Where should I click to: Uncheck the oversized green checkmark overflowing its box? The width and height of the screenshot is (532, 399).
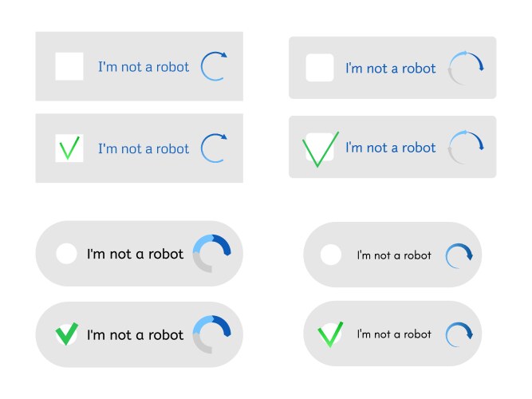coord(320,148)
